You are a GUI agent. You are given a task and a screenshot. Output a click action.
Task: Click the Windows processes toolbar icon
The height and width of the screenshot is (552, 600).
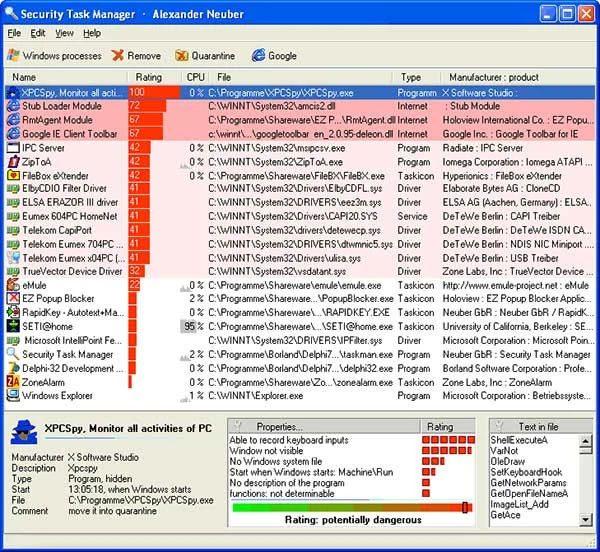tap(13, 55)
